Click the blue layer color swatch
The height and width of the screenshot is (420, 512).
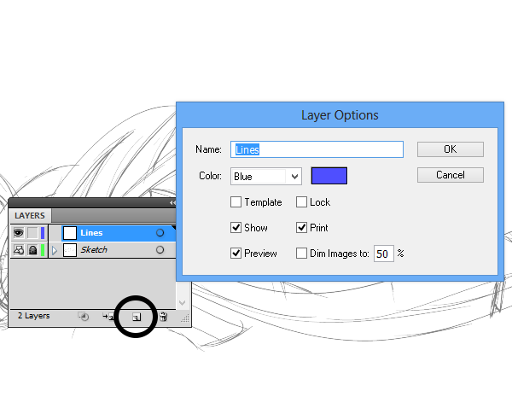point(329,177)
